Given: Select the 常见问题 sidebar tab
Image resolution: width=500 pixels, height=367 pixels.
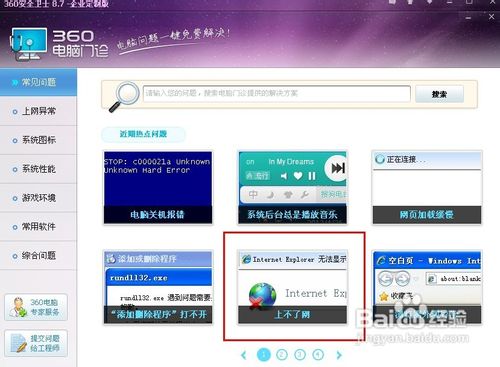Looking at the screenshot, I should click(x=38, y=82).
